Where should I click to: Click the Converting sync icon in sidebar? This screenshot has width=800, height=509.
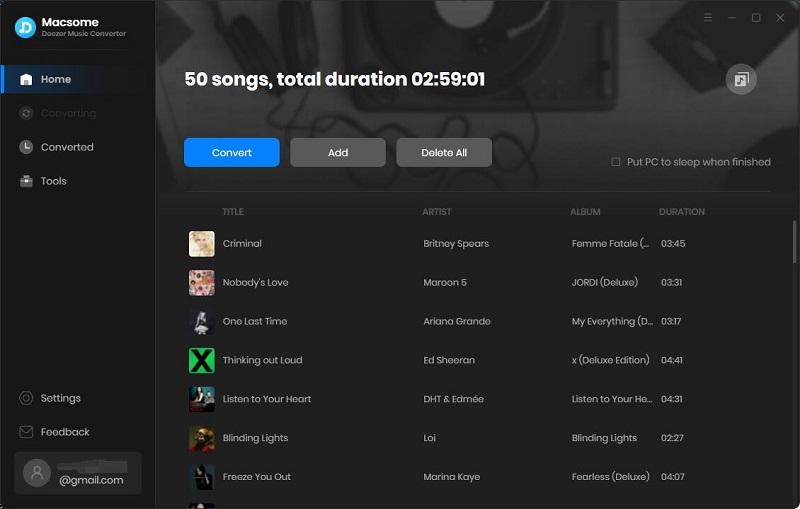(x=26, y=113)
